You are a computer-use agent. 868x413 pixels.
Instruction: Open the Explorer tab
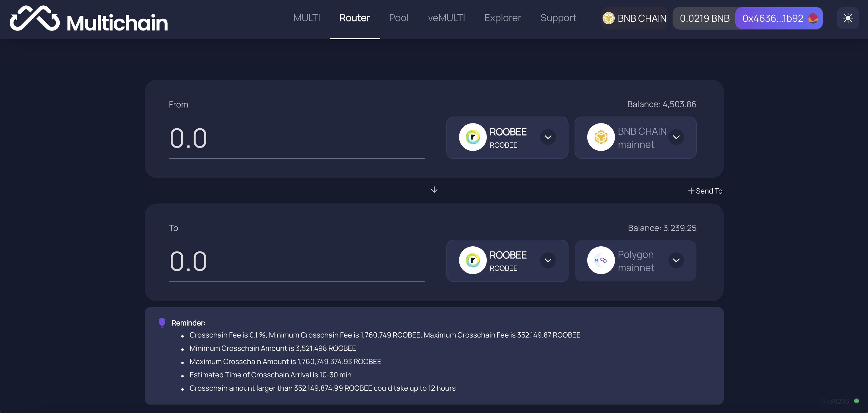click(x=502, y=18)
